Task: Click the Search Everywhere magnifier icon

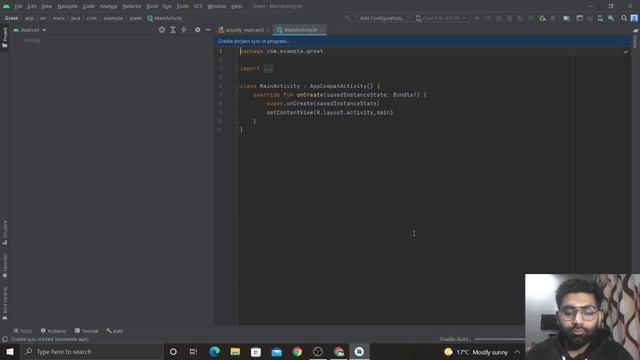Action: click(x=624, y=18)
